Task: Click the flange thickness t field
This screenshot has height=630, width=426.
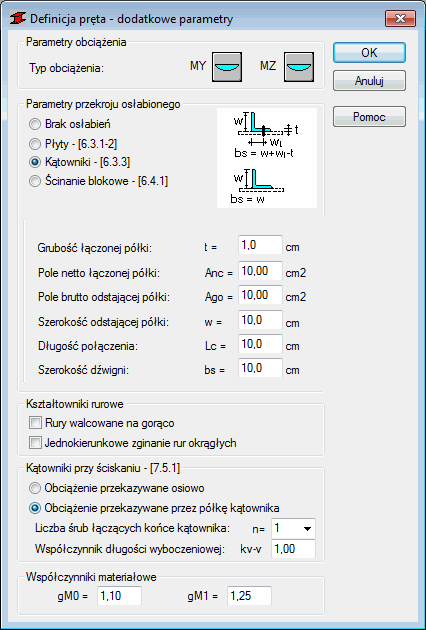Action: [260, 245]
